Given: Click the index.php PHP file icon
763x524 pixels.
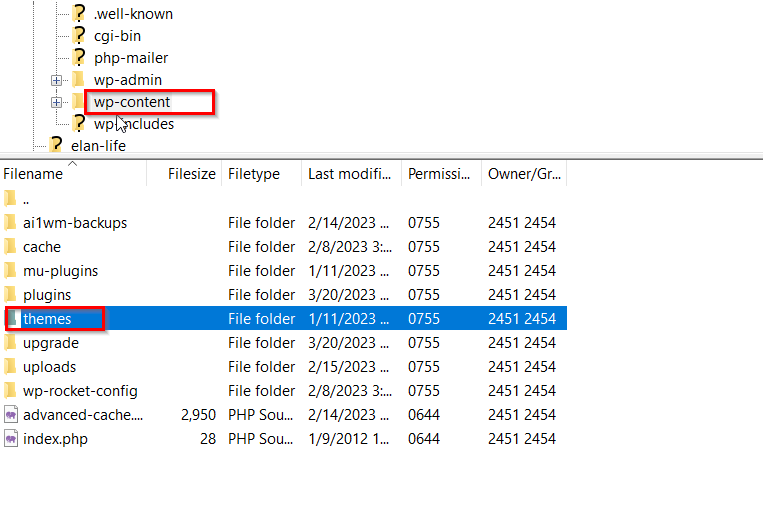Looking at the screenshot, I should click(x=11, y=439).
